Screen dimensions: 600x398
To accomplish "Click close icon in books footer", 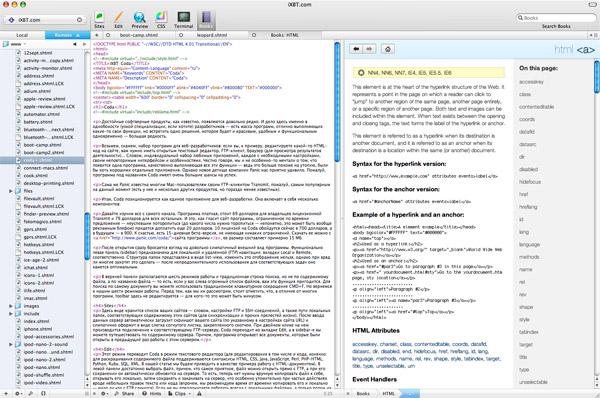I will (348, 393).
